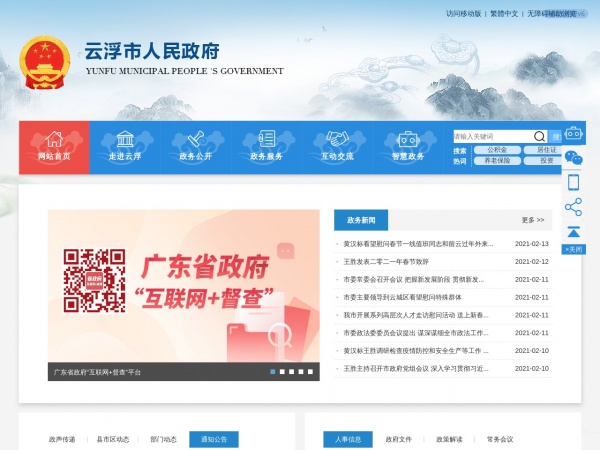Viewport: 600px width, 450px height.
Task: Open news 王胜主持召开市政府党组会议
Action: tap(416, 368)
